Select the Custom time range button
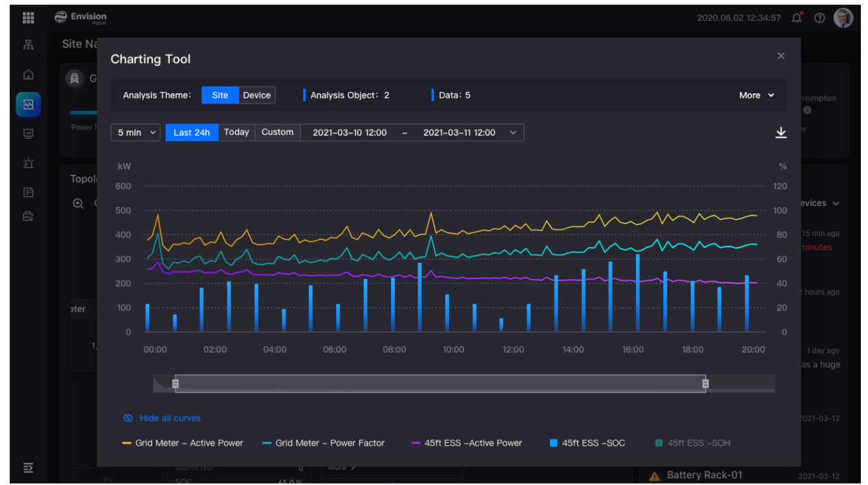Viewport: 868px width, 485px height. click(x=278, y=132)
